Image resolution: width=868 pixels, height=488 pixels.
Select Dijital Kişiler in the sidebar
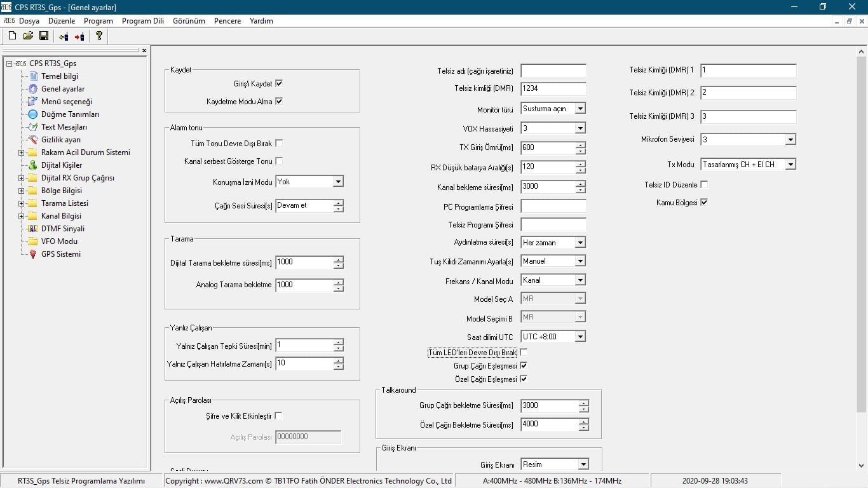61,165
